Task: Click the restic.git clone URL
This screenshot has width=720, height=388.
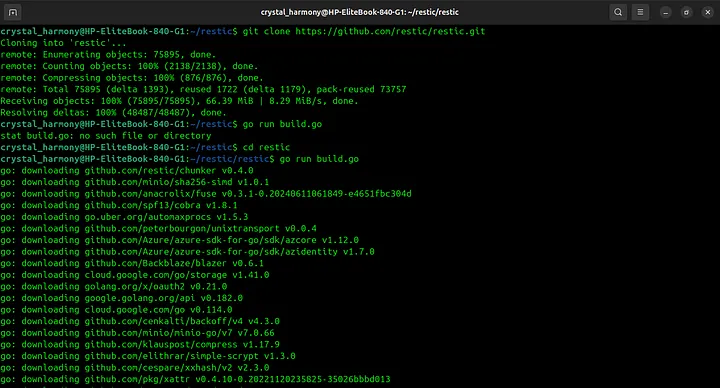Action: [x=390, y=31]
